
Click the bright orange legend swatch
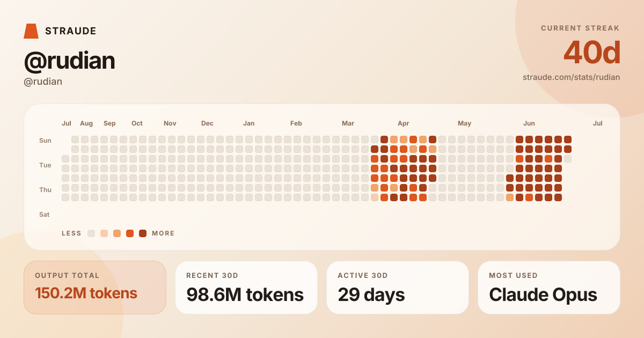pyautogui.click(x=130, y=233)
